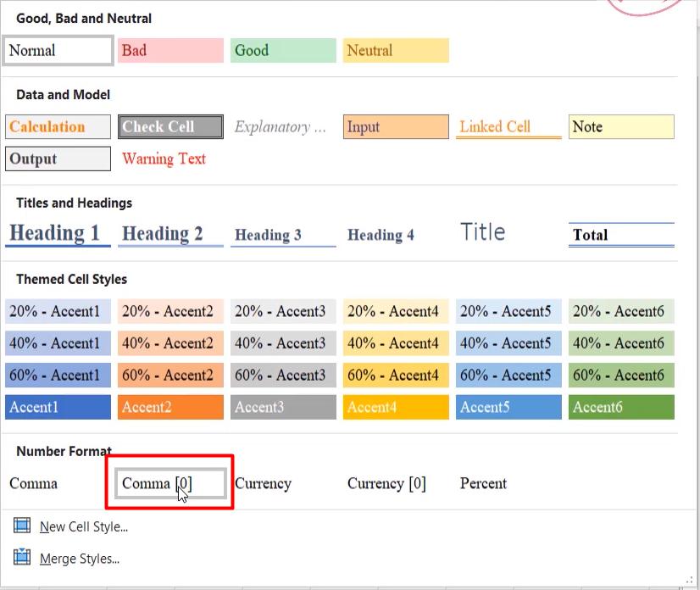Apply the Heading 1 style

[x=57, y=233]
